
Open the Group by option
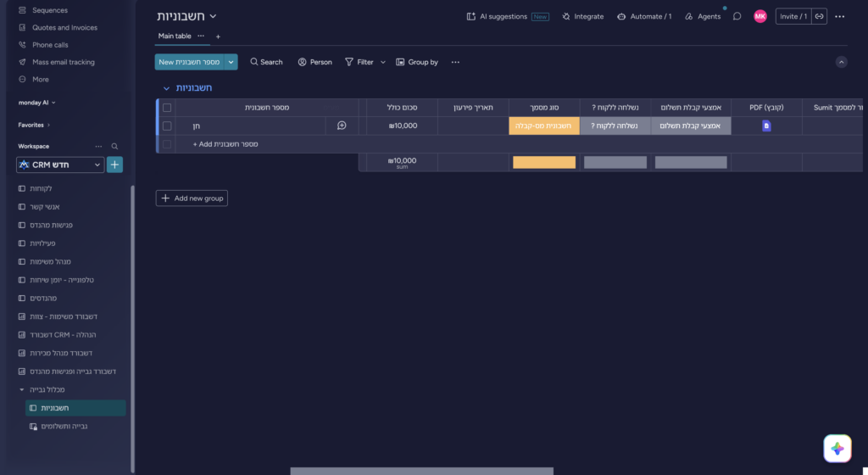pos(417,62)
